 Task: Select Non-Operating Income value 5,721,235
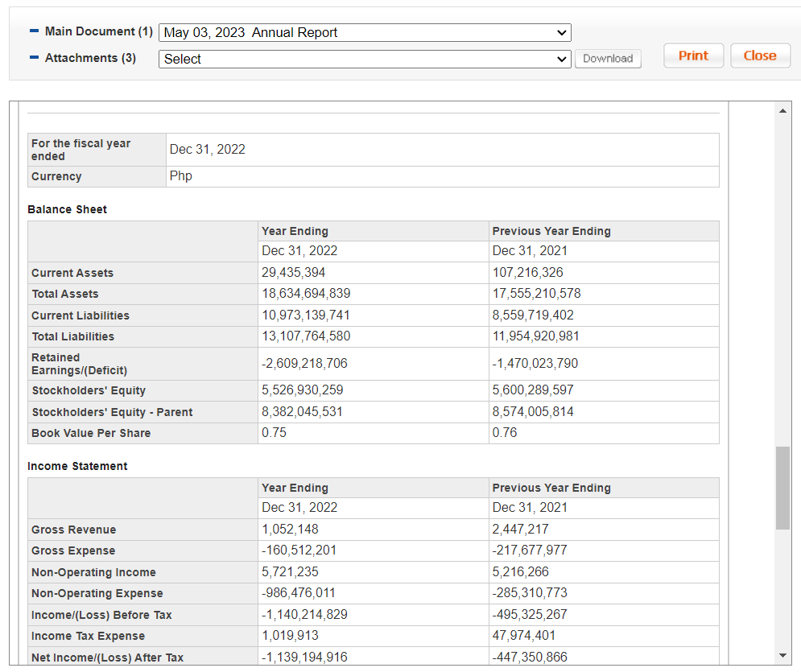point(290,572)
